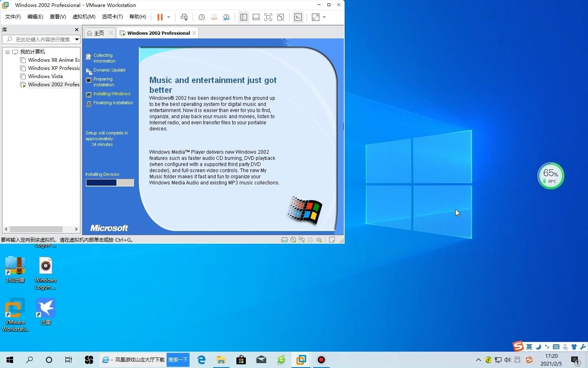588x368 pixels.
Task: Click the Installing Devices progress bar
Action: (110, 183)
